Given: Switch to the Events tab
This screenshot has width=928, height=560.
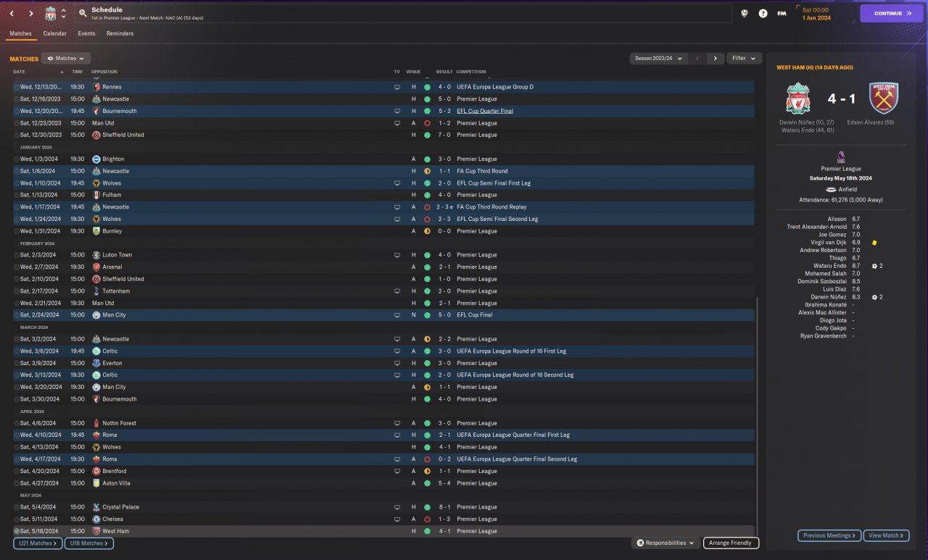Looking at the screenshot, I should pyautogui.click(x=86, y=34).
